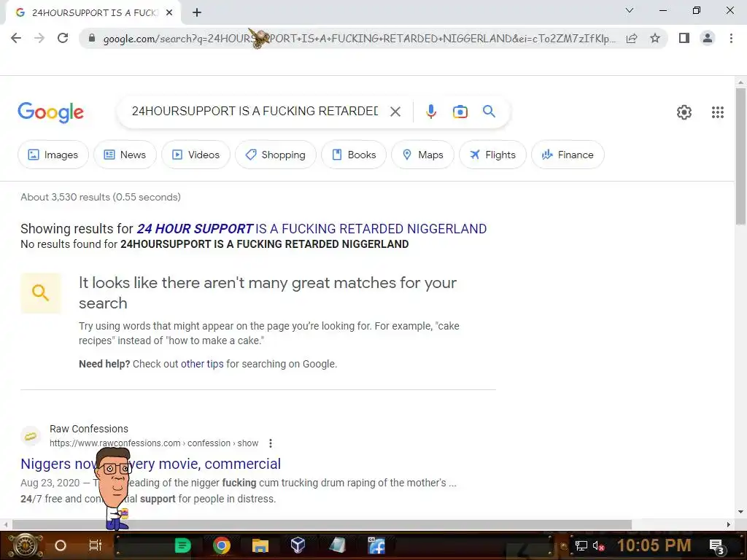The image size is (747, 560).
Task: Open the three-dot menu beside rawconfessions URL
Action: (x=271, y=443)
